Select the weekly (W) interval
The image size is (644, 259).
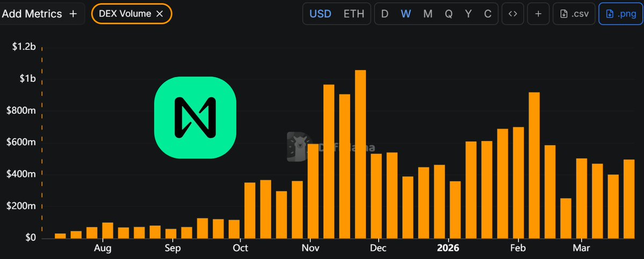406,14
